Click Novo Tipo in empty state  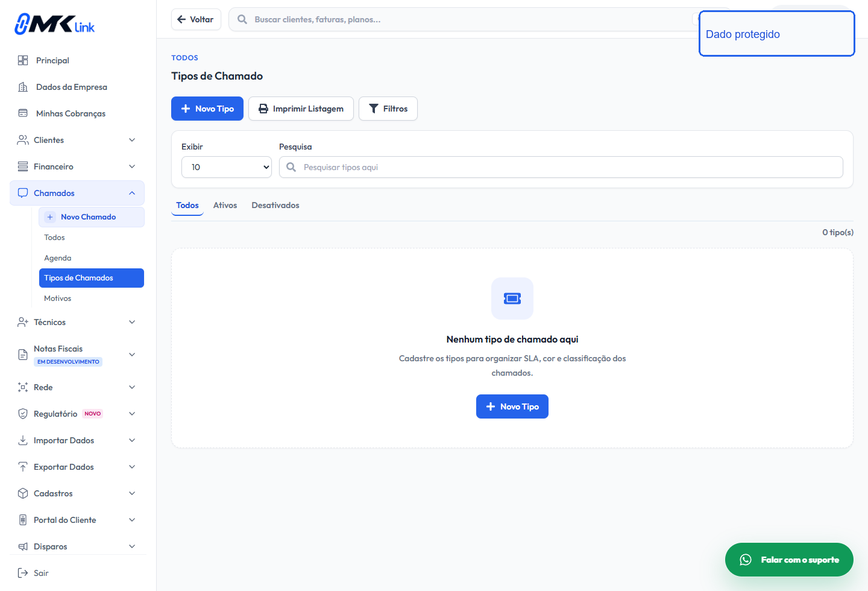[512, 406]
